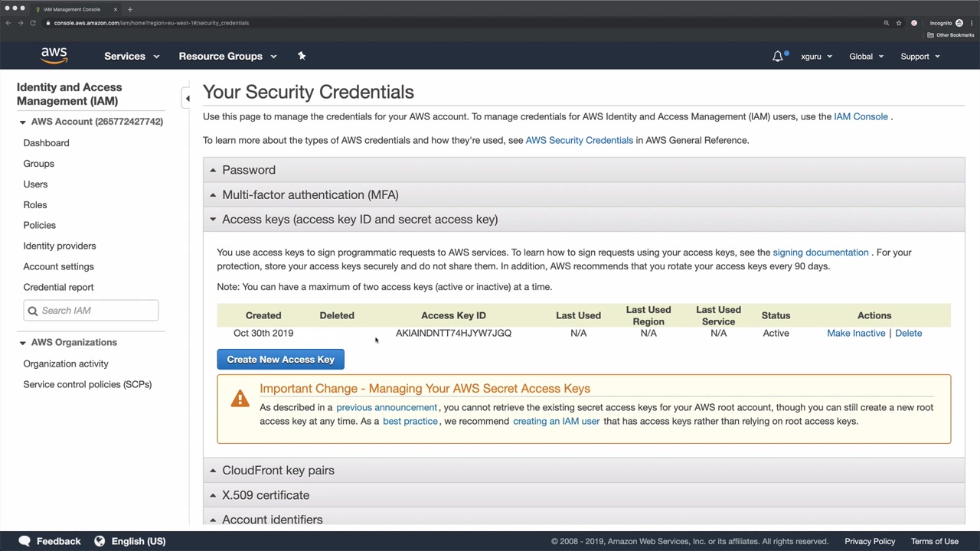Collapse the AWS Organizations tree section
The width and height of the screenshot is (980, 551).
click(x=22, y=342)
